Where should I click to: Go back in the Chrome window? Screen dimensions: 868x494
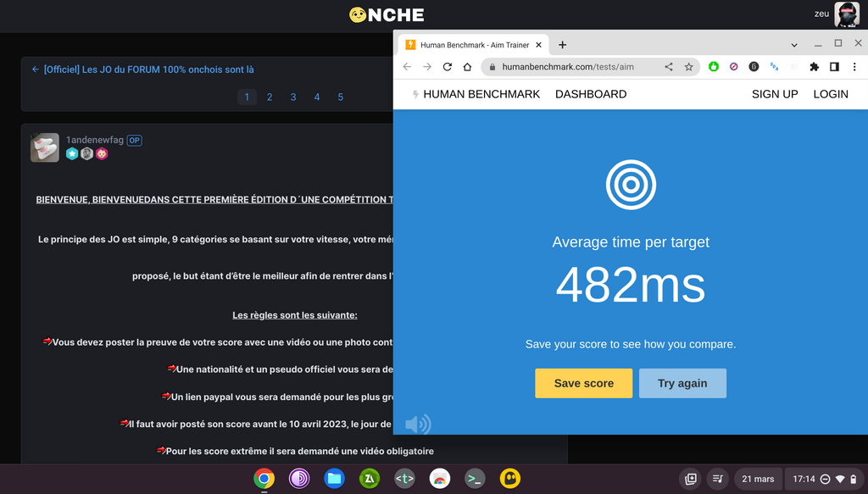click(x=407, y=67)
